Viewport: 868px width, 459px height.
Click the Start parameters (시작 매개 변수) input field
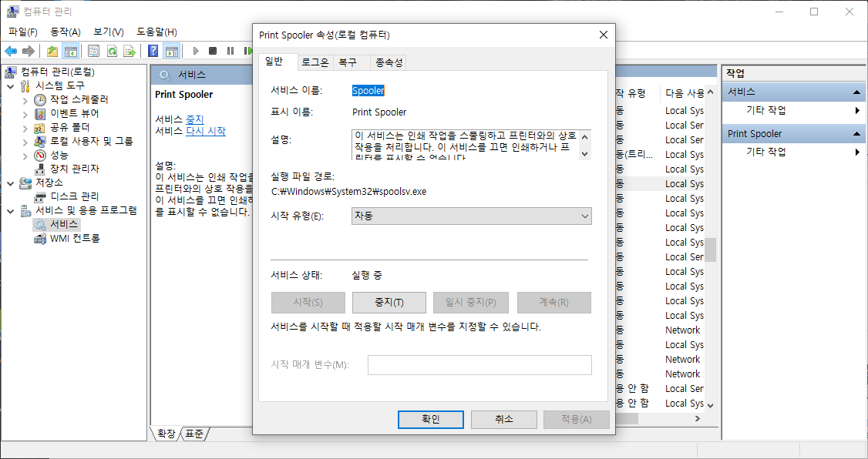[480, 365]
